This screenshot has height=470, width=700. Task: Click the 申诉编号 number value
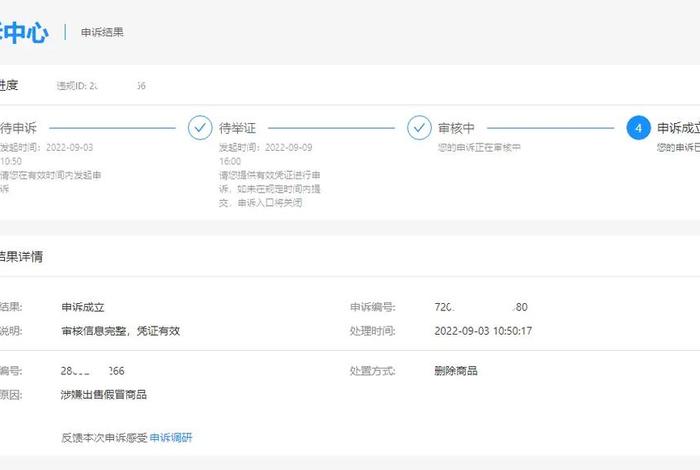point(481,307)
